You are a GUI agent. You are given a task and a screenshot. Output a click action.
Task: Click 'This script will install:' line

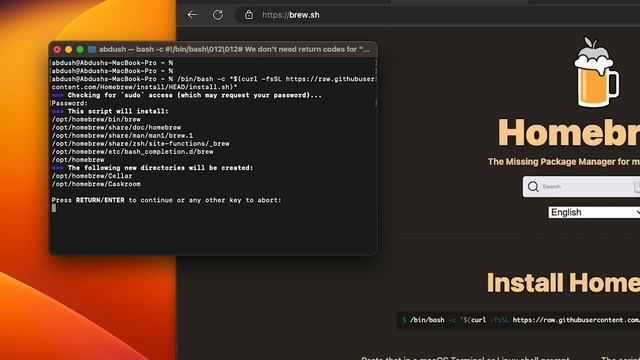(x=110, y=111)
